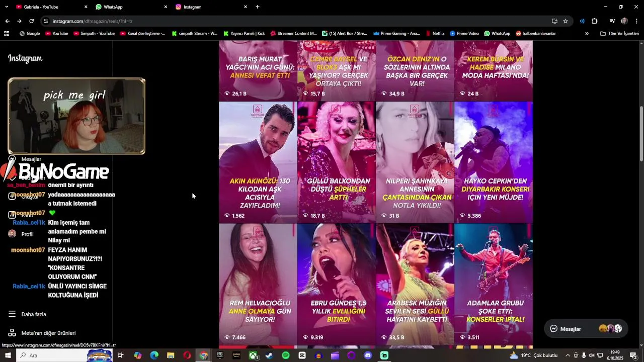Viewport: 644px width, 362px height.
Task: Open the Nilperi Şahinkaya reel
Action: pos(415,162)
